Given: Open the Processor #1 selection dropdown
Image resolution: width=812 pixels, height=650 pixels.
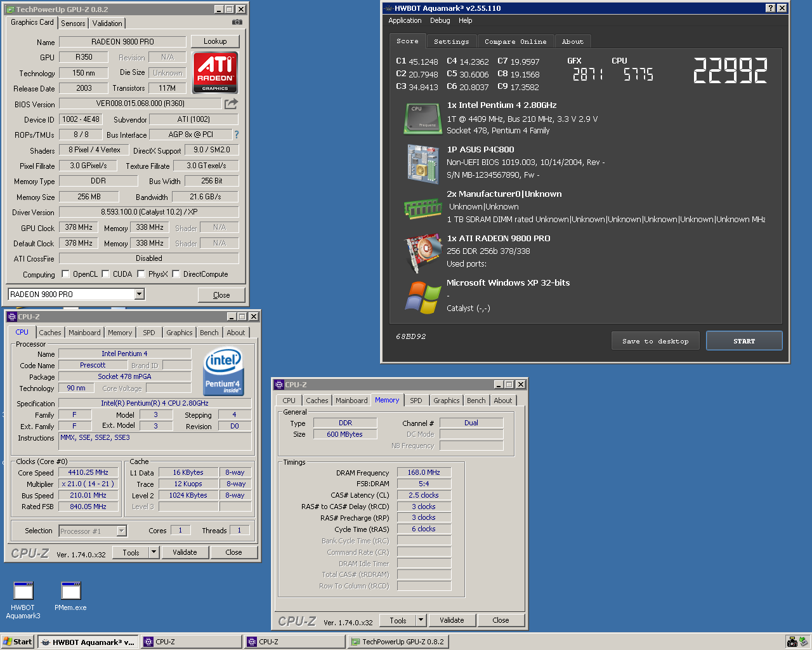Looking at the screenshot, I should point(121,531).
